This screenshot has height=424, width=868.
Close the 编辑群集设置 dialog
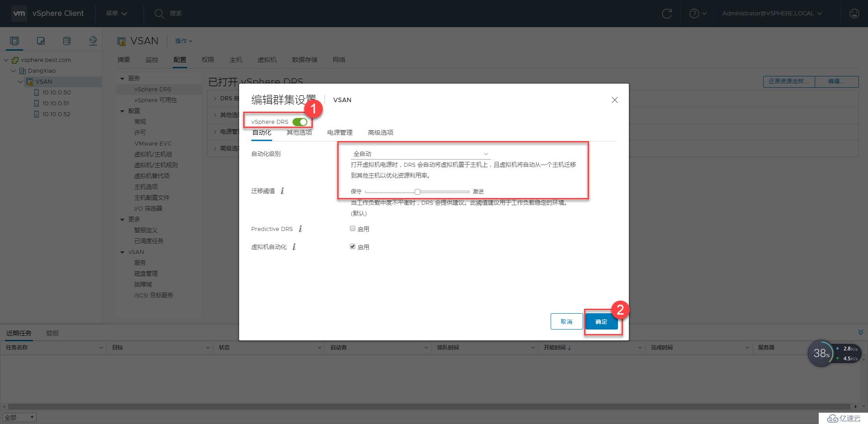(615, 100)
